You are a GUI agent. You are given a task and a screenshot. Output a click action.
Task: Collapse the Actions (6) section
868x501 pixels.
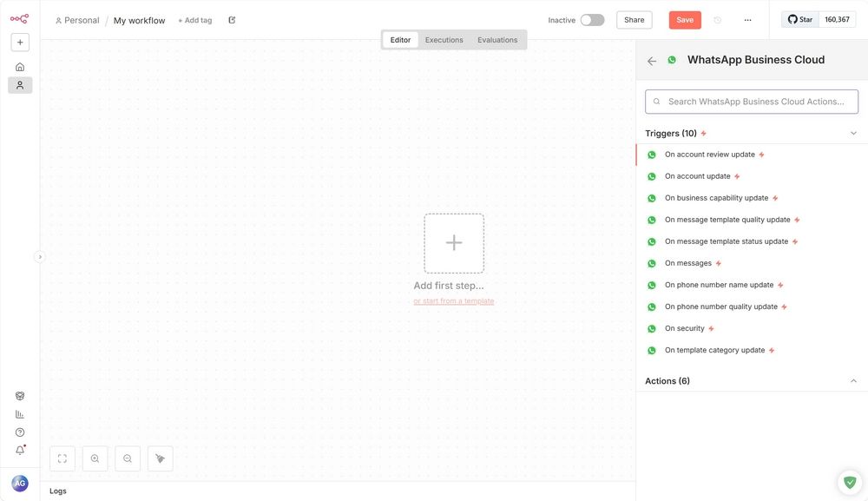point(852,380)
